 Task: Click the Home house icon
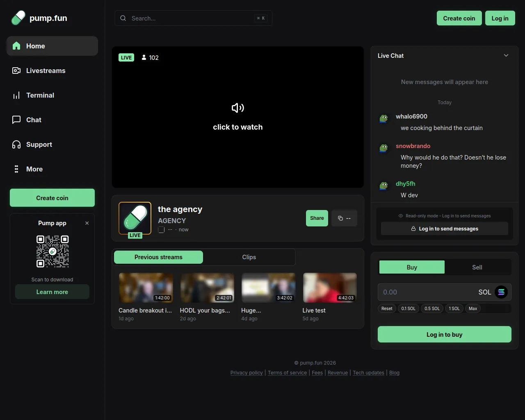[x=16, y=46]
